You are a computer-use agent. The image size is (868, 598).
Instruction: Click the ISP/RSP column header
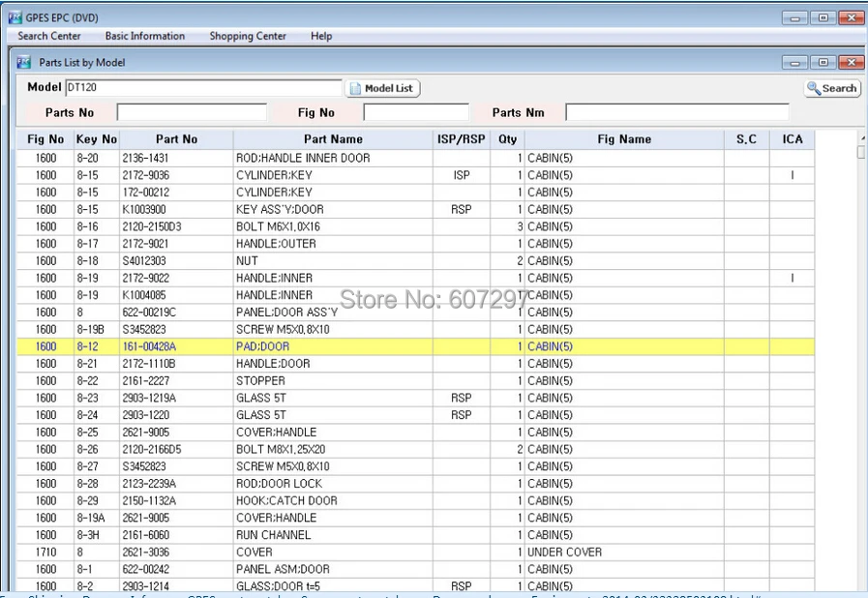click(x=461, y=139)
